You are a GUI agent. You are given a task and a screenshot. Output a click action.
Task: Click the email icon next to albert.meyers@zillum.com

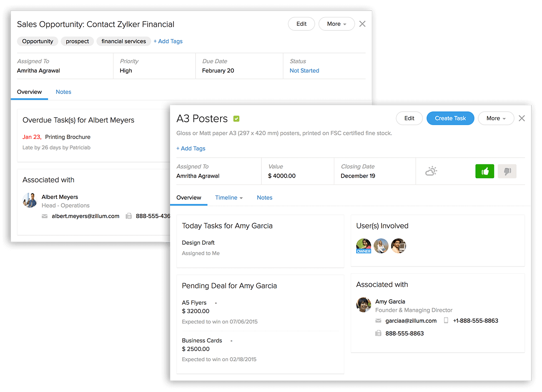point(45,216)
